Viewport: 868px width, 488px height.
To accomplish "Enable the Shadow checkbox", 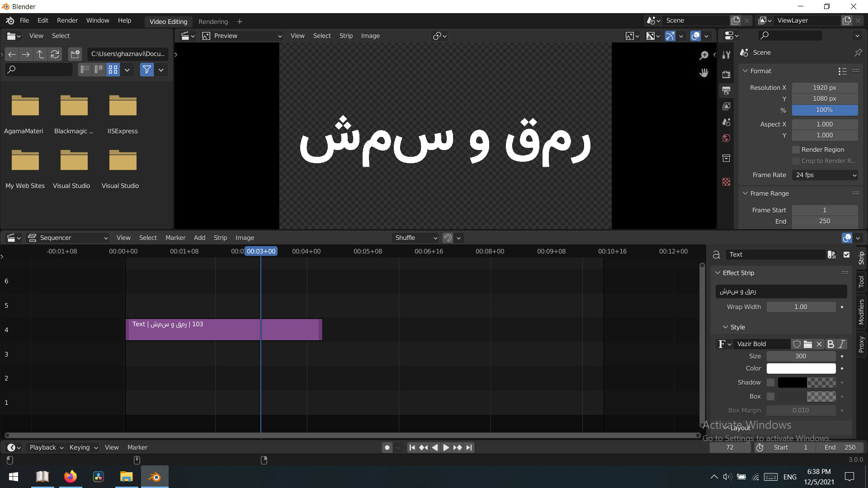I will 771,383.
